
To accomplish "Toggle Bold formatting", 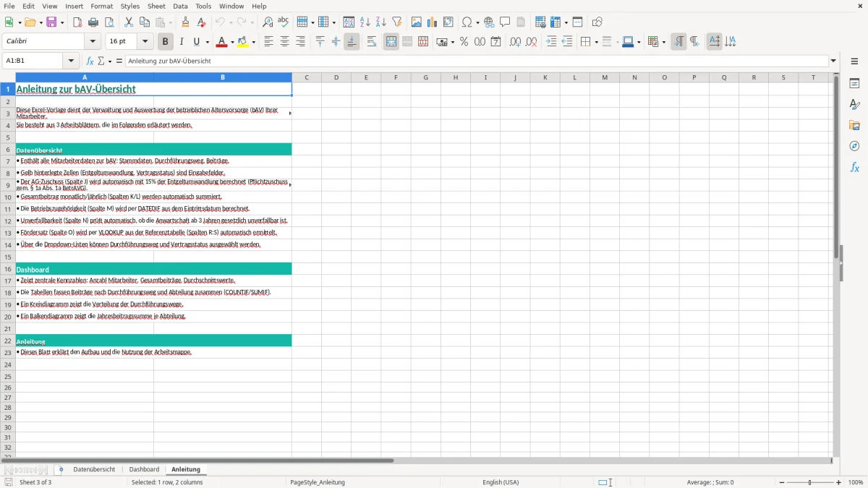I will coord(165,42).
